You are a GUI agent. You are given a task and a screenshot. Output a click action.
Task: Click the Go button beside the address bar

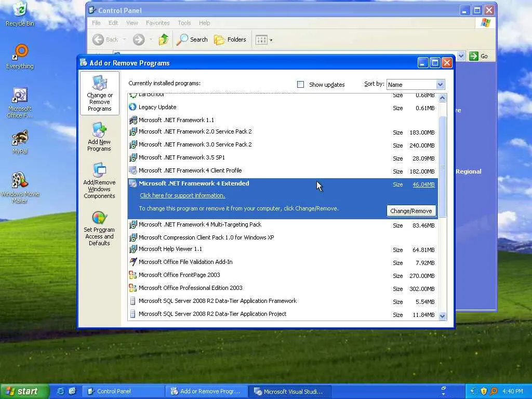point(478,56)
